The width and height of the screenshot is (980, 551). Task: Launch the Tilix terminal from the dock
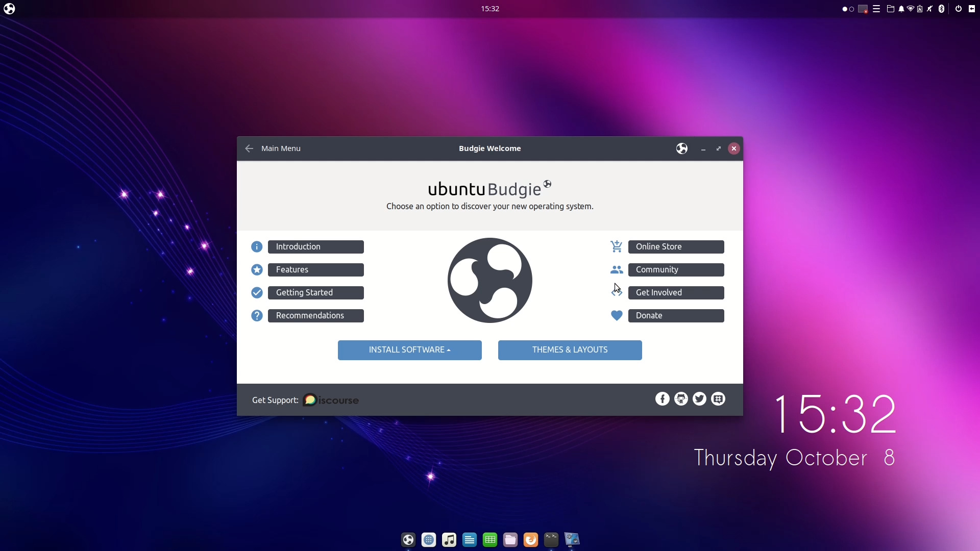point(551,540)
